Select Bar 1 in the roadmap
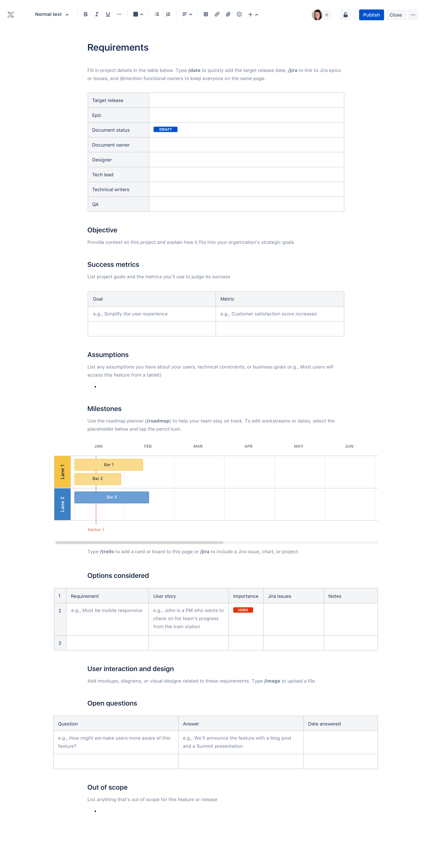432x868 pixels. tap(109, 465)
